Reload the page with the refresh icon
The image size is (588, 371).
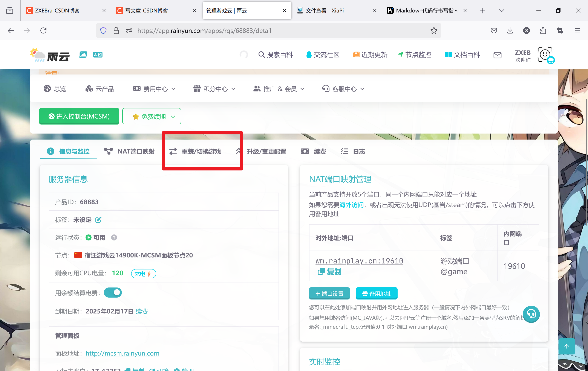[43, 30]
